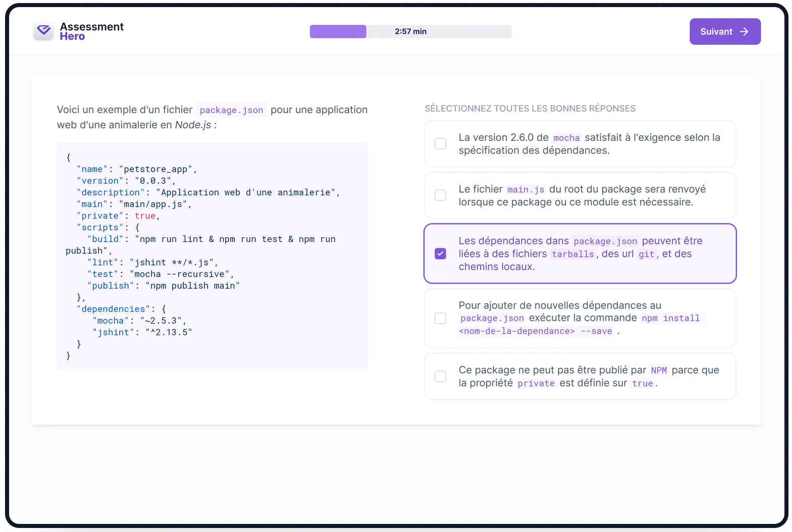Uncheck the selected tarballs dependencies checkbox

(x=440, y=253)
